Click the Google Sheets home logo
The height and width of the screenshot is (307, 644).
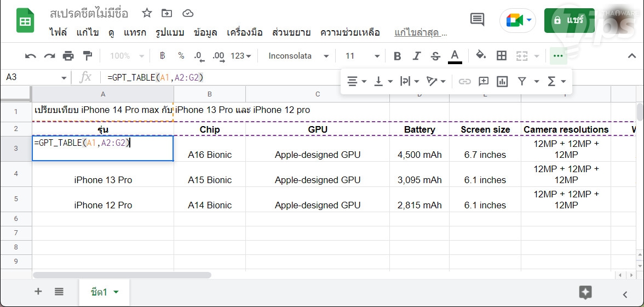click(25, 20)
